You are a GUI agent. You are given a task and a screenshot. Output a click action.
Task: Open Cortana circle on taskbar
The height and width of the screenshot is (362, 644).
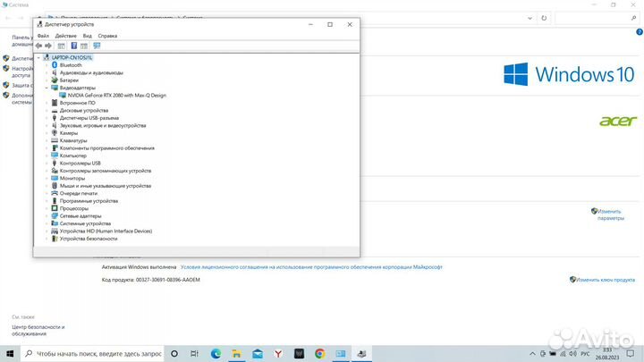pyautogui.click(x=174, y=353)
